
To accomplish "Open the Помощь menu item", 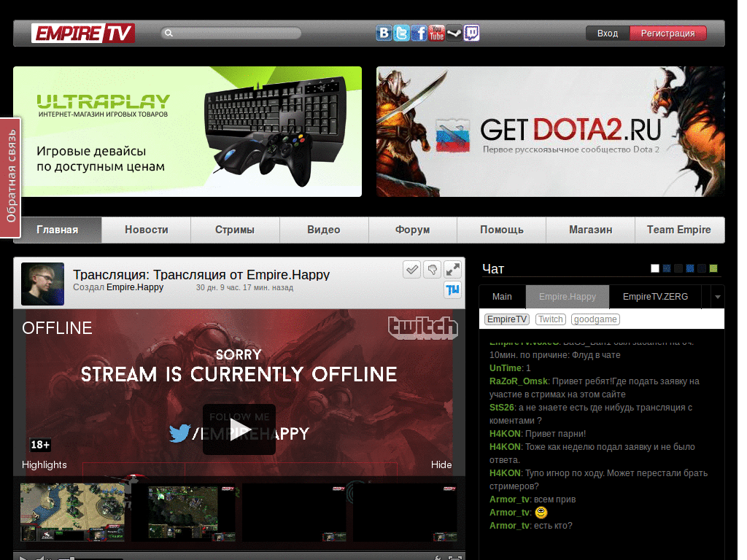I will (502, 230).
